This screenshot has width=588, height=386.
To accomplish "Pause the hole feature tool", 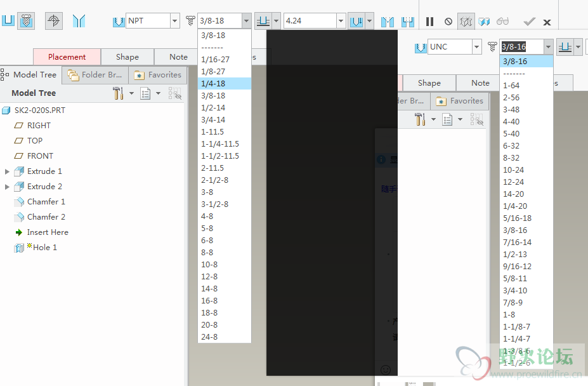I will click(430, 22).
